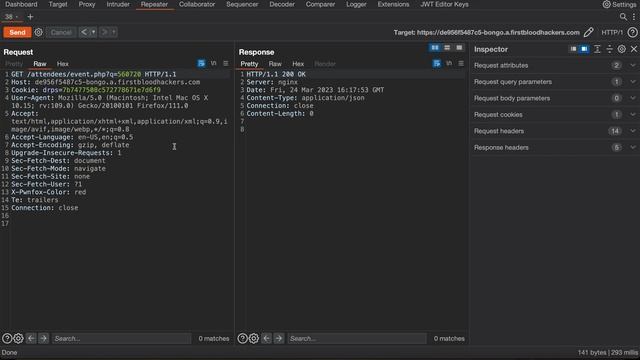Switch response view to Raw
This screenshot has width=640, height=360.
click(x=275, y=64)
